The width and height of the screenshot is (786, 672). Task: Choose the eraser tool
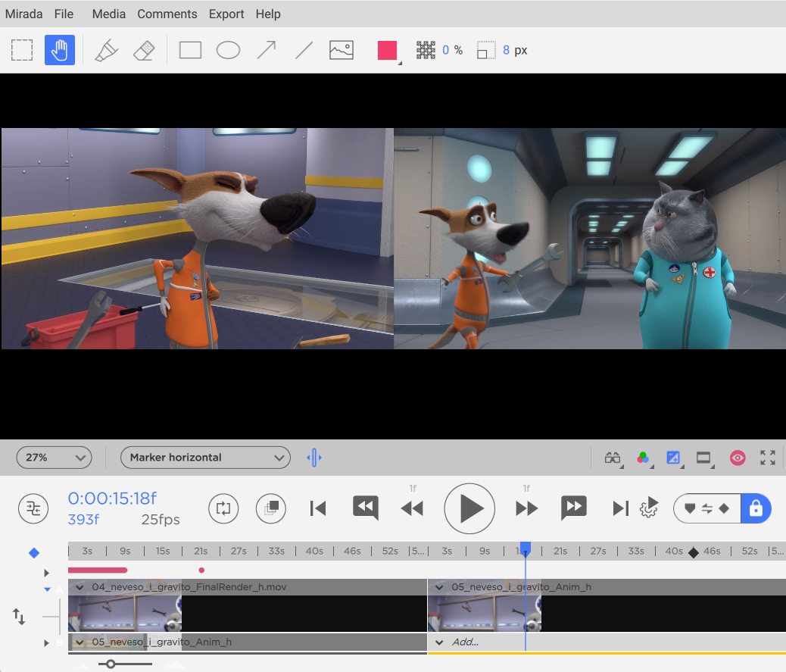[x=144, y=50]
